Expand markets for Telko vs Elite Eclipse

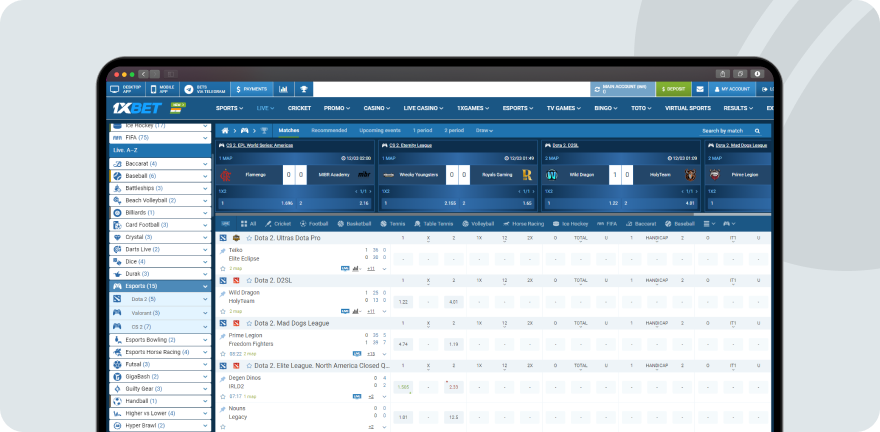coord(384,269)
